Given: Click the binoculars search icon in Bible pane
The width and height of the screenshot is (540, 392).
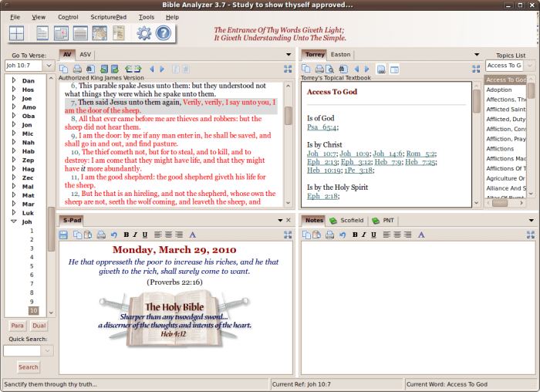Looking at the screenshot, I should (90, 69).
